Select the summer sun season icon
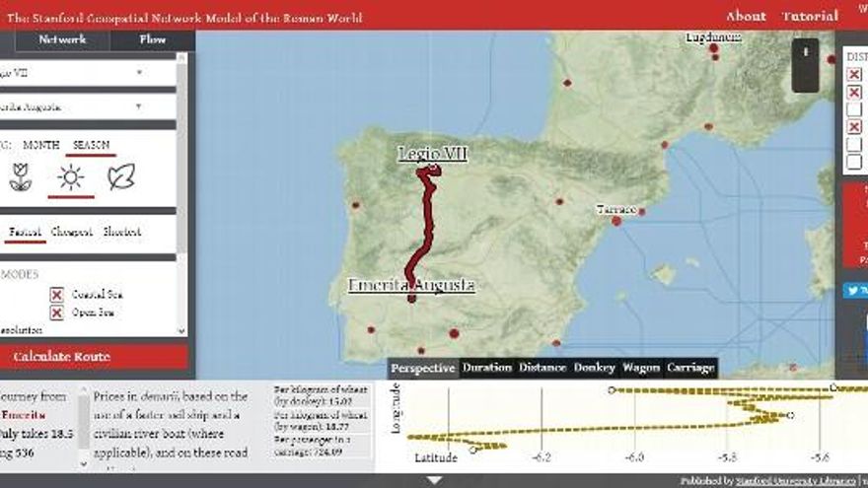This screenshot has height=488, width=868. pos(70,177)
